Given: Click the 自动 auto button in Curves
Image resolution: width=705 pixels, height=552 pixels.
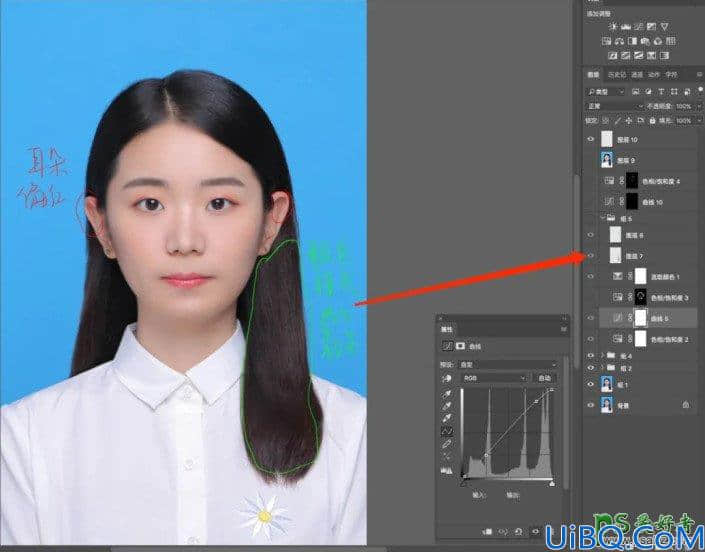Looking at the screenshot, I should coord(544,378).
